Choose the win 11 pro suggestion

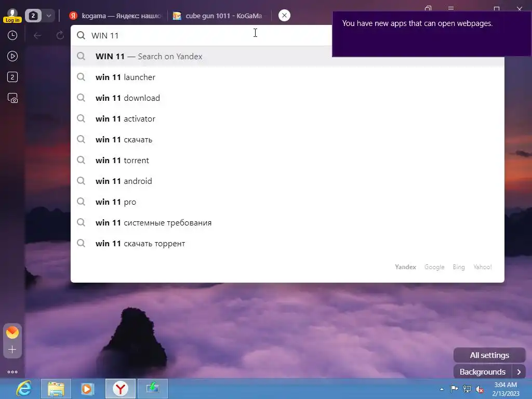pos(287,202)
